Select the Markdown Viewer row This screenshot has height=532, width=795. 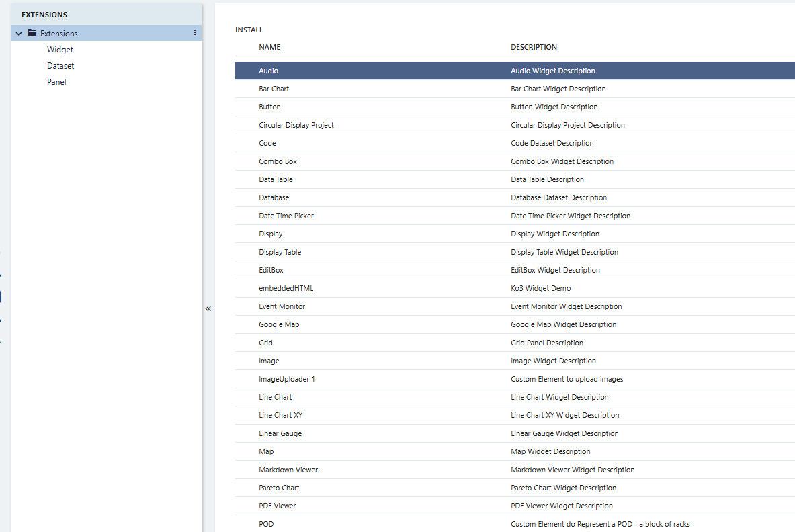coord(288,470)
